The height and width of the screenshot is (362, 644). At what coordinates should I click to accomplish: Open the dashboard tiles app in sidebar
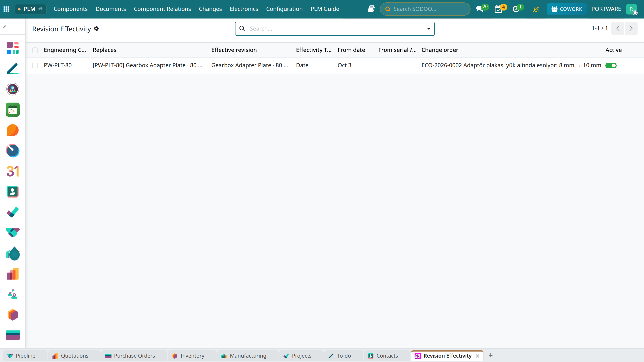point(13,48)
